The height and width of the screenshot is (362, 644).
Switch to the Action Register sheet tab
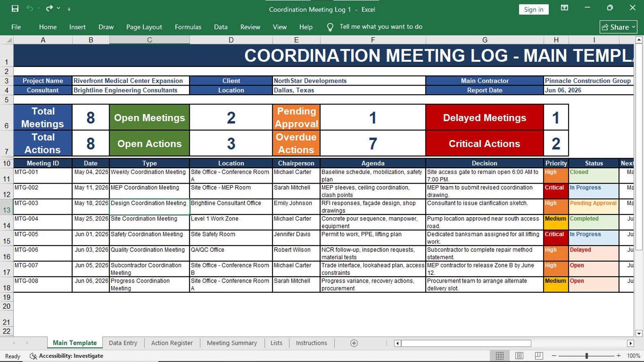pos(172,343)
